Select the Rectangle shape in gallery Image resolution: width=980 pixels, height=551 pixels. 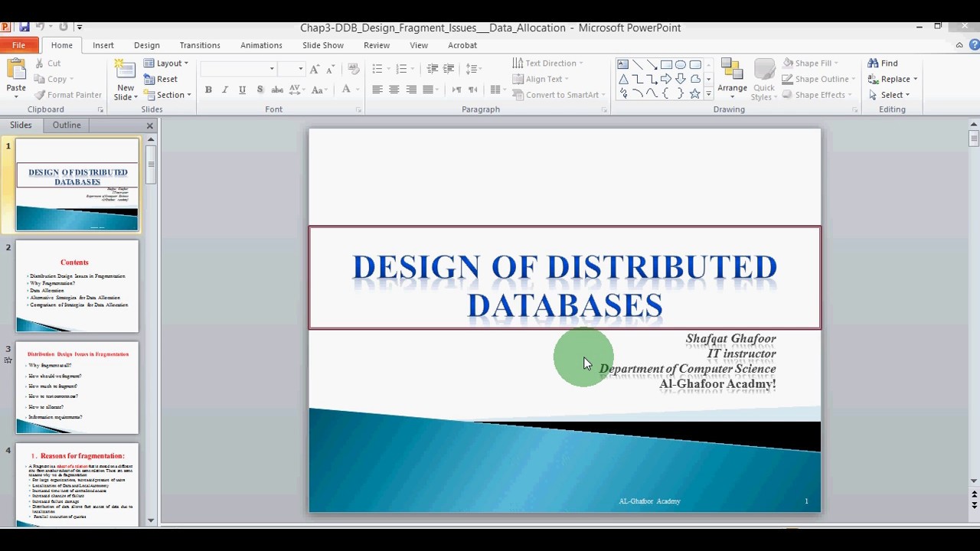pyautogui.click(x=666, y=64)
